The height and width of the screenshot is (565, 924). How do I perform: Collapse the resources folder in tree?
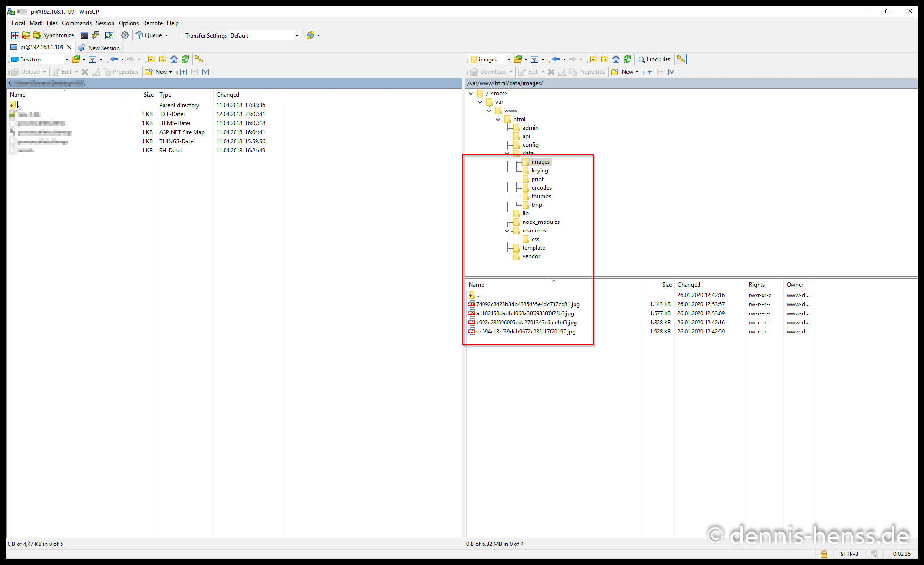coord(507,231)
